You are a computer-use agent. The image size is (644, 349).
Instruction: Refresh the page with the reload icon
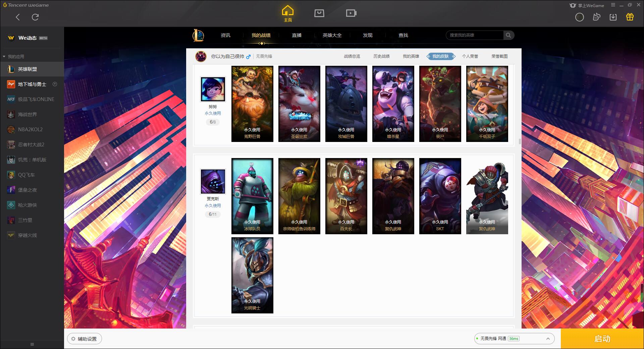click(35, 17)
